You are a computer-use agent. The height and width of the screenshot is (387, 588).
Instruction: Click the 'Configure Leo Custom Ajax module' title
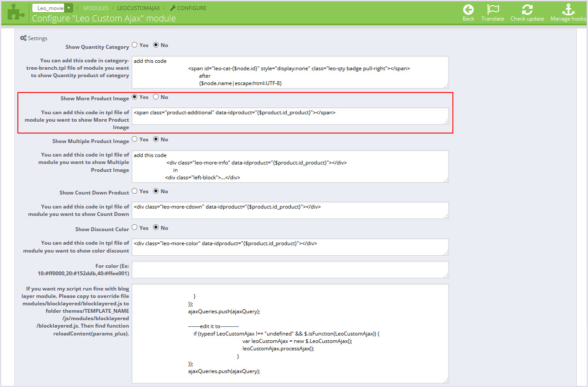tap(104, 18)
